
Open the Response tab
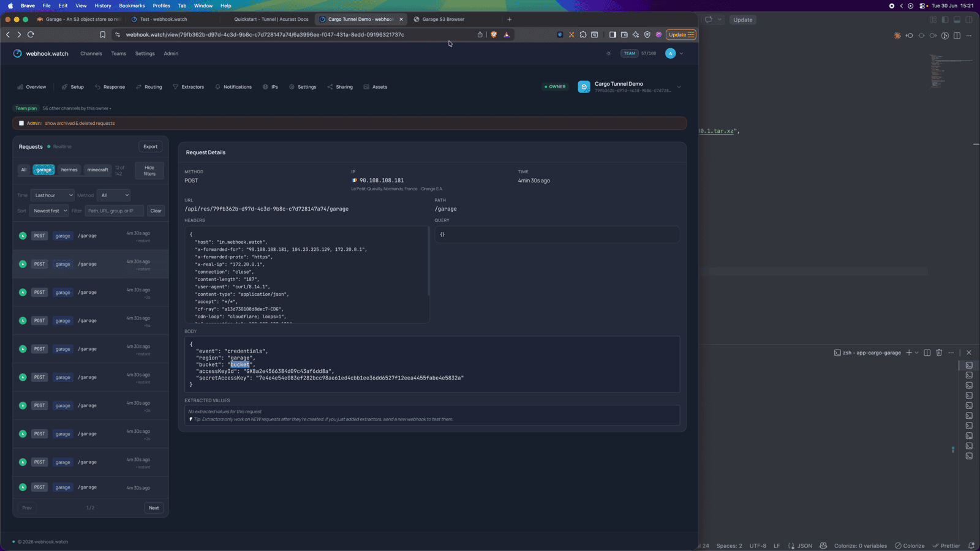pyautogui.click(x=110, y=87)
